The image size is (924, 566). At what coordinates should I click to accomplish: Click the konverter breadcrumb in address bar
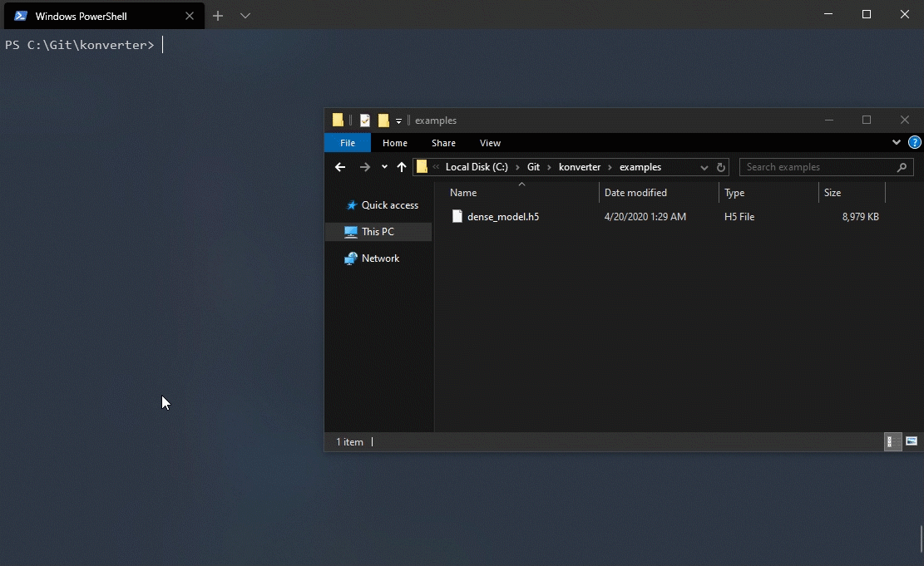coord(579,167)
